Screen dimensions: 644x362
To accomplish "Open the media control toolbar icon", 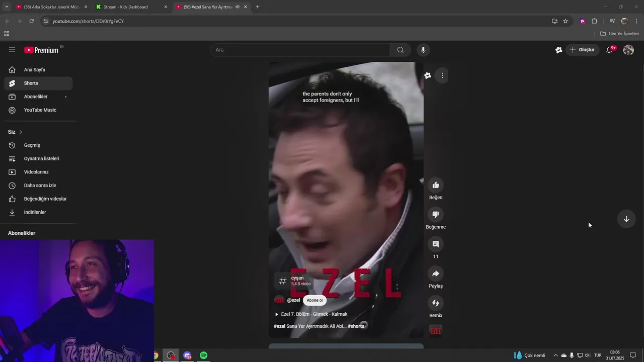I will click(612, 21).
